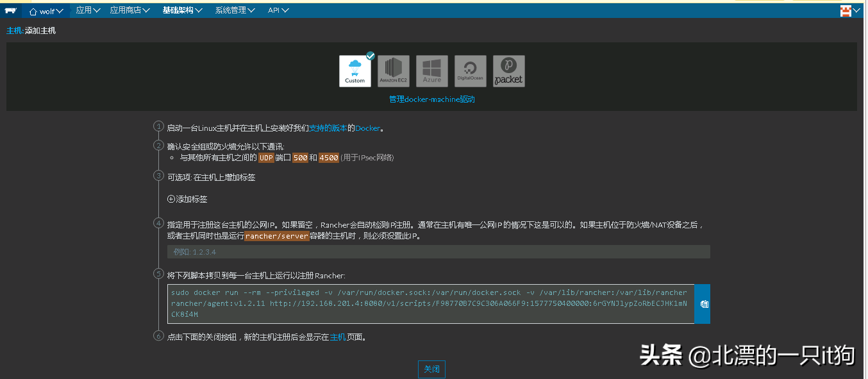This screenshot has width=868, height=379.
Task: Select the Azure driver icon
Action: [431, 71]
